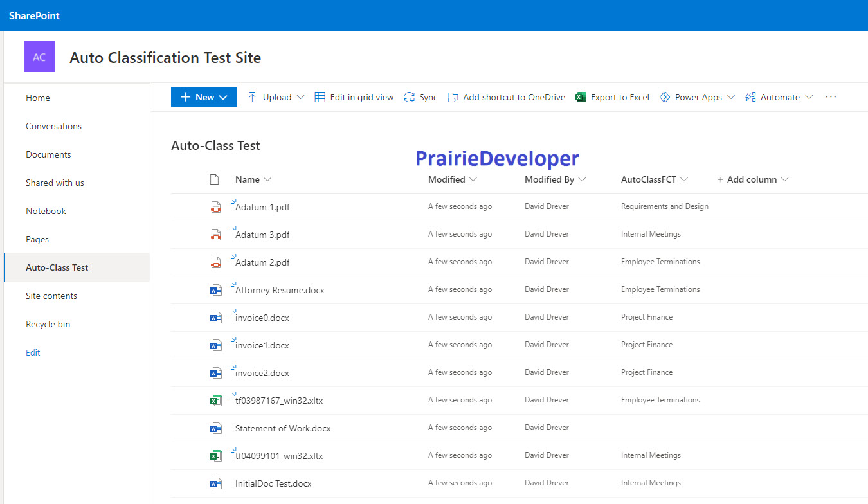Click Export to Excel

coord(612,97)
